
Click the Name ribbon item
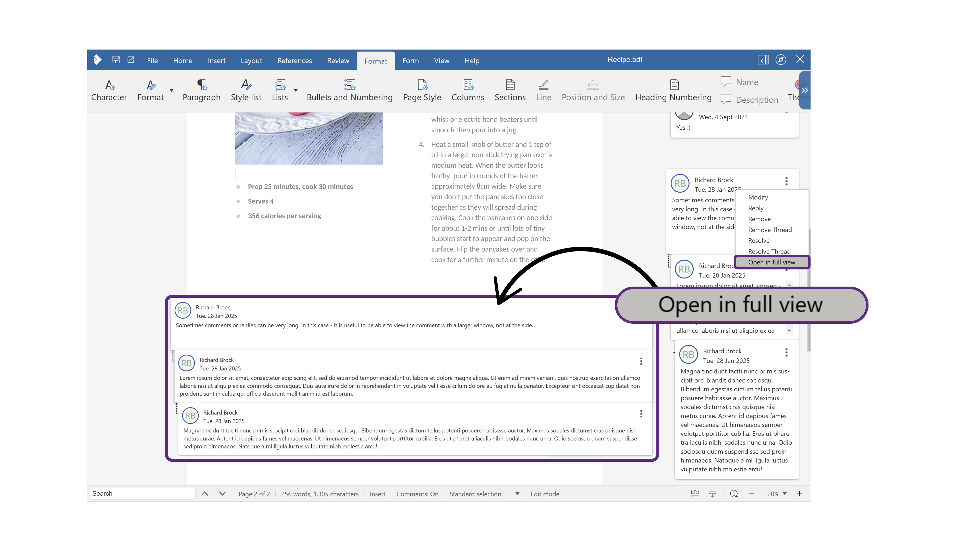(739, 82)
